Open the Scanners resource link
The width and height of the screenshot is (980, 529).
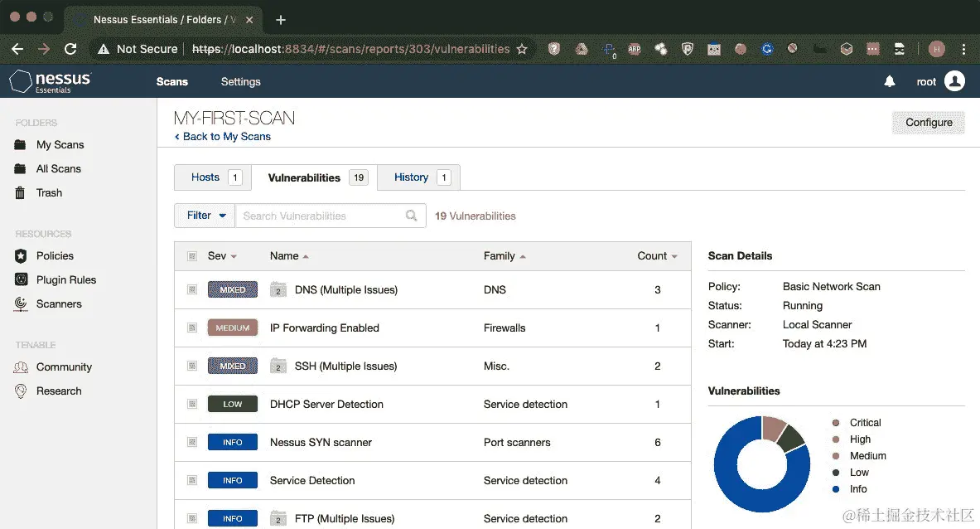click(x=59, y=304)
